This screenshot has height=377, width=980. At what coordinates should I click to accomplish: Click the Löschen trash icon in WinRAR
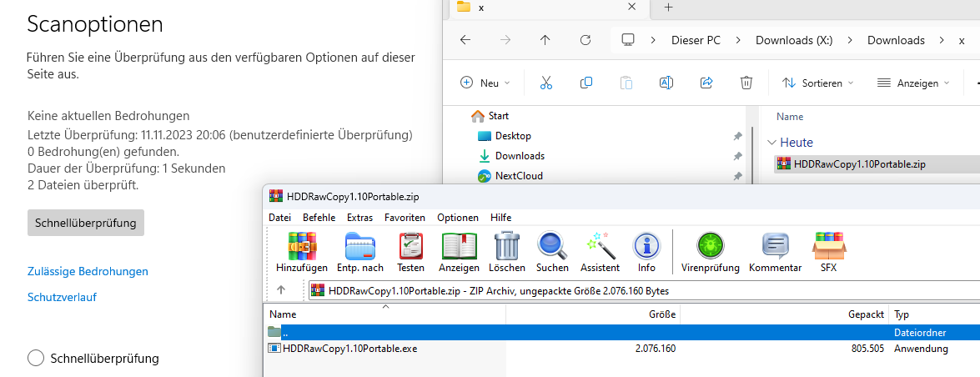[507, 246]
